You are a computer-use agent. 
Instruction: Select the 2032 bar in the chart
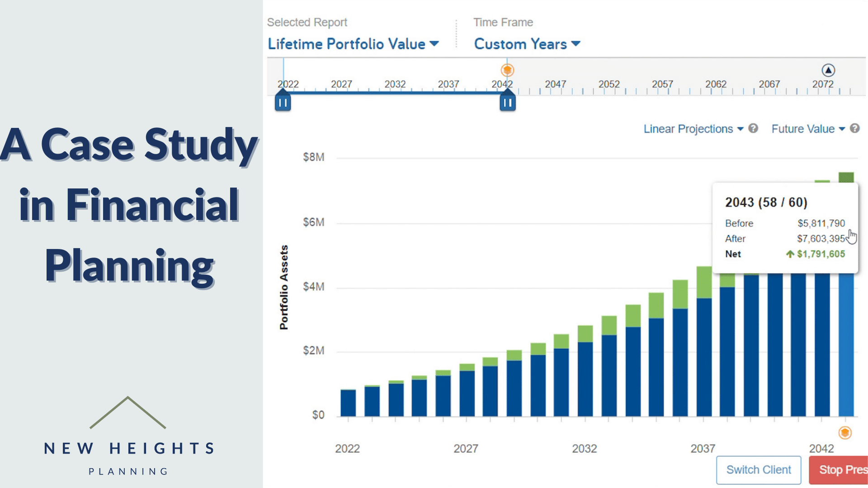click(x=585, y=371)
